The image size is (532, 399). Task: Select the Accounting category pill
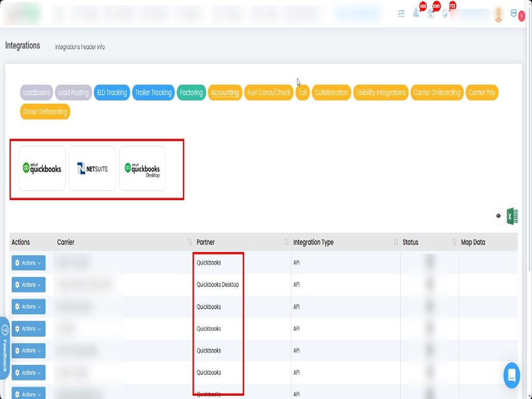(x=225, y=93)
